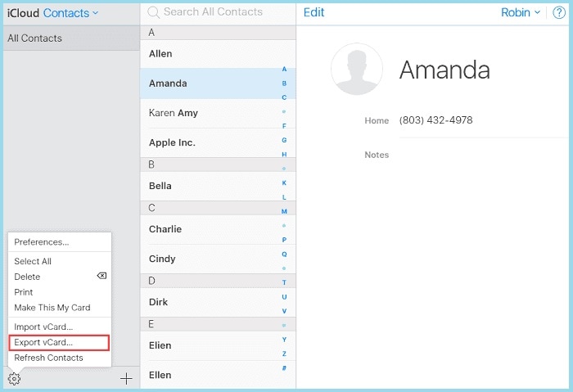Image resolution: width=573 pixels, height=392 pixels.
Task: Jump to letter U in index
Action: coord(284,297)
